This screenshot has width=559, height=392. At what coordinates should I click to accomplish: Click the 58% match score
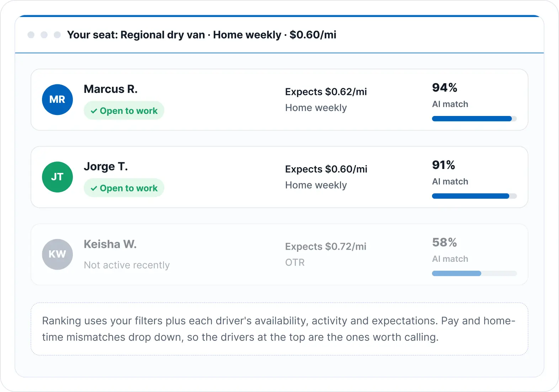point(444,243)
